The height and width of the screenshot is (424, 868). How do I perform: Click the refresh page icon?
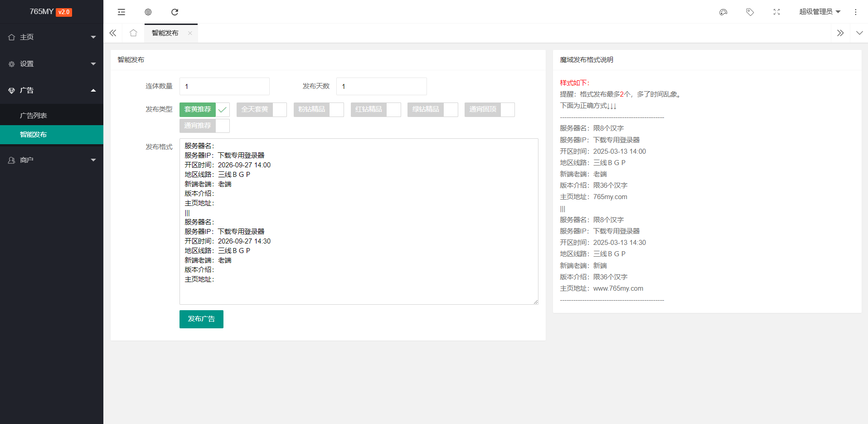click(x=175, y=12)
